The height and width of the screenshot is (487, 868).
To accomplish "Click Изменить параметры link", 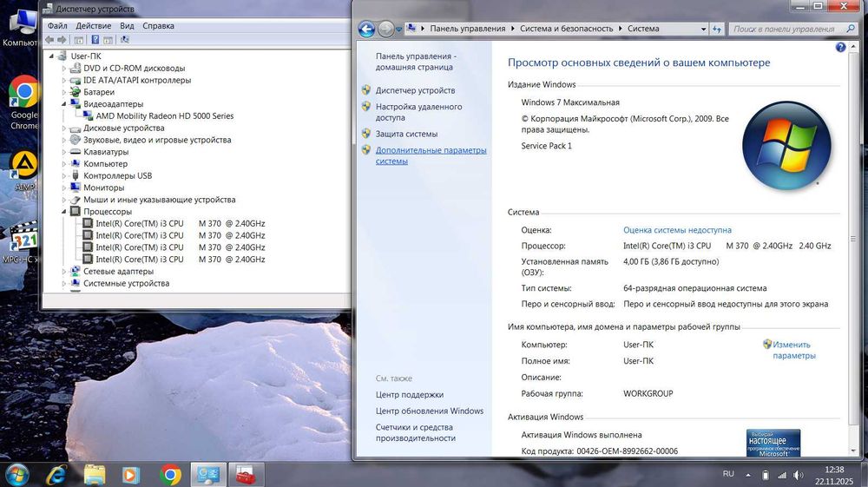I will 794,350.
